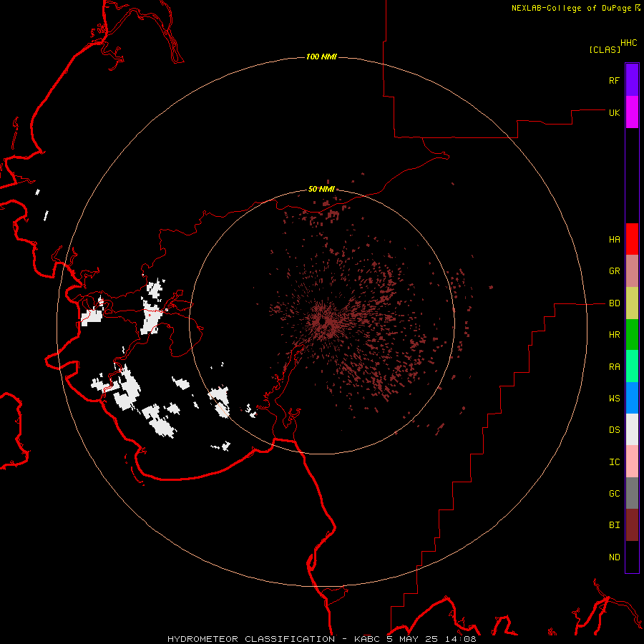Screen dimensions: 644x644
Task: Click the radar site center of biological echoes
Action: click(323, 321)
